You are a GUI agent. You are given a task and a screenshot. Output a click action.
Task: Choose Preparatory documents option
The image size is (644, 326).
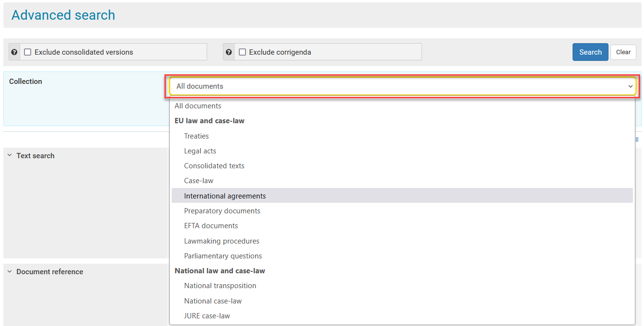[402, 211]
